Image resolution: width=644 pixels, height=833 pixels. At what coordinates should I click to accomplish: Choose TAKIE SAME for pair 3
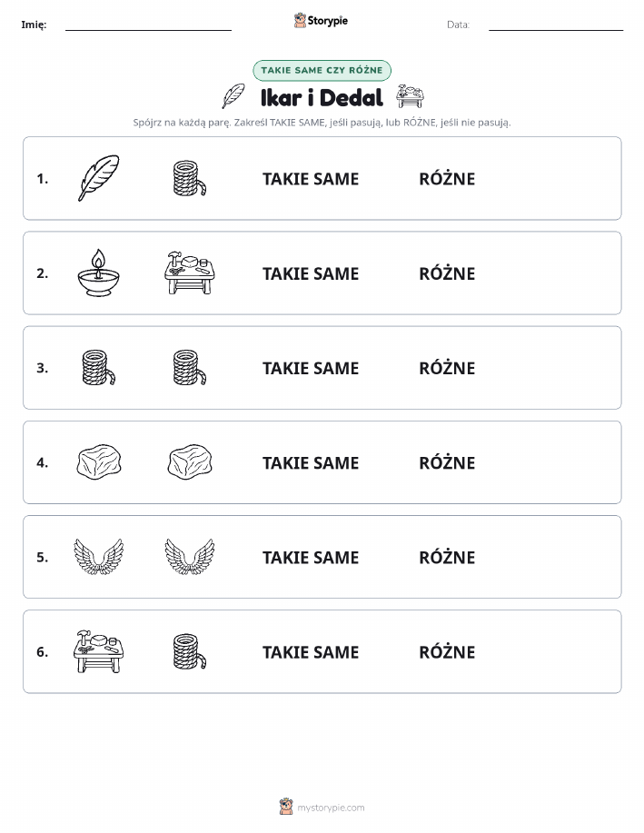click(x=311, y=368)
